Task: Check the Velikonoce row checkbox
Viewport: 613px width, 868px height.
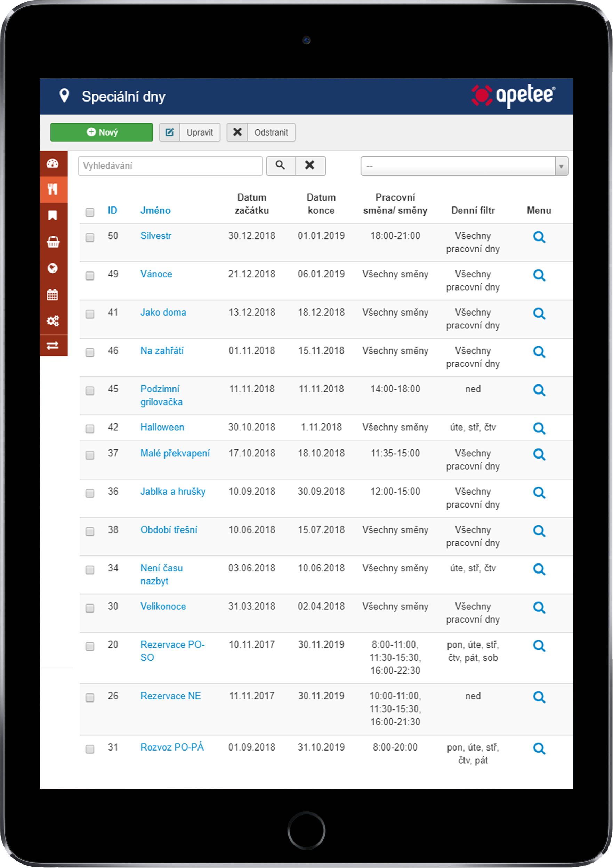Action: (90, 608)
